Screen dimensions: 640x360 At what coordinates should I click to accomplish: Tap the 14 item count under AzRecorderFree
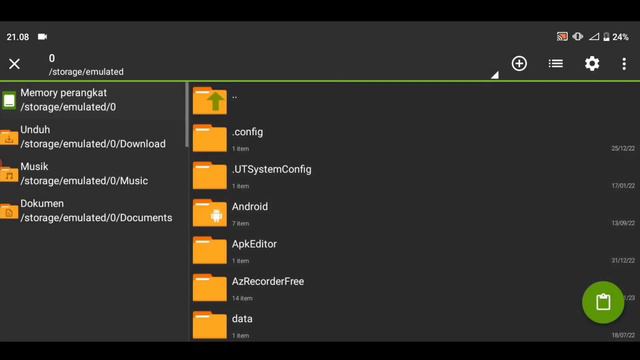pyautogui.click(x=242, y=298)
